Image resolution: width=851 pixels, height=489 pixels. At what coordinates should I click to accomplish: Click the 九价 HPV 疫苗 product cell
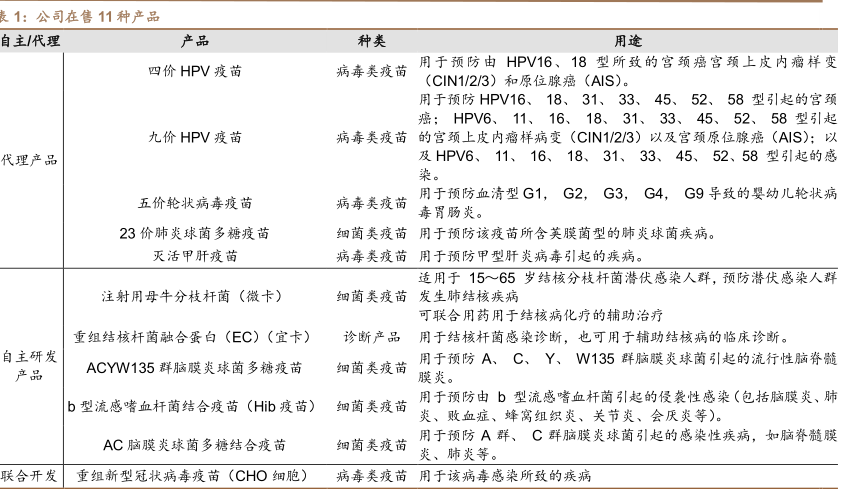tap(195, 136)
